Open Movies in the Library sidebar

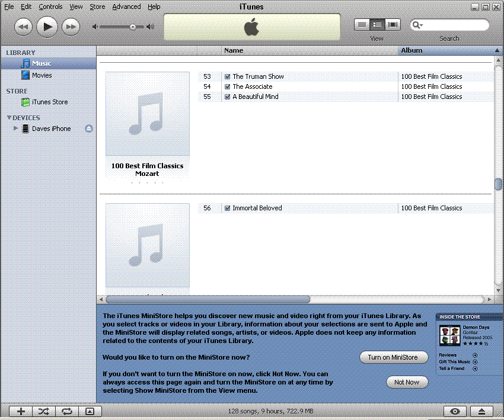click(x=49, y=75)
